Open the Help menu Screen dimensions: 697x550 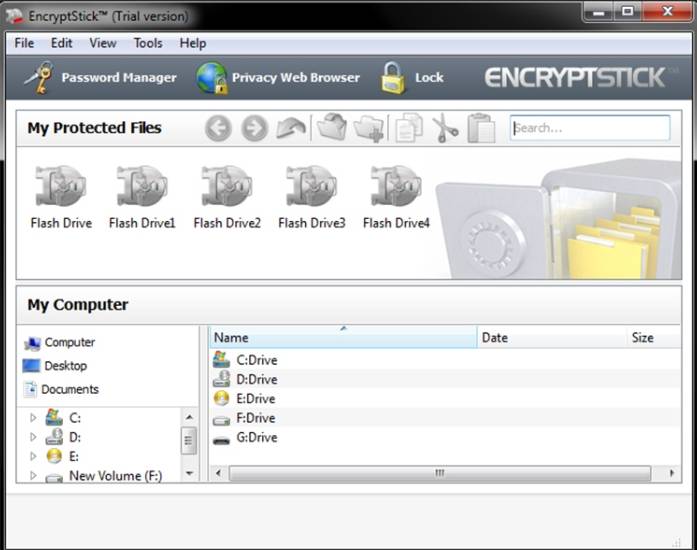[193, 43]
